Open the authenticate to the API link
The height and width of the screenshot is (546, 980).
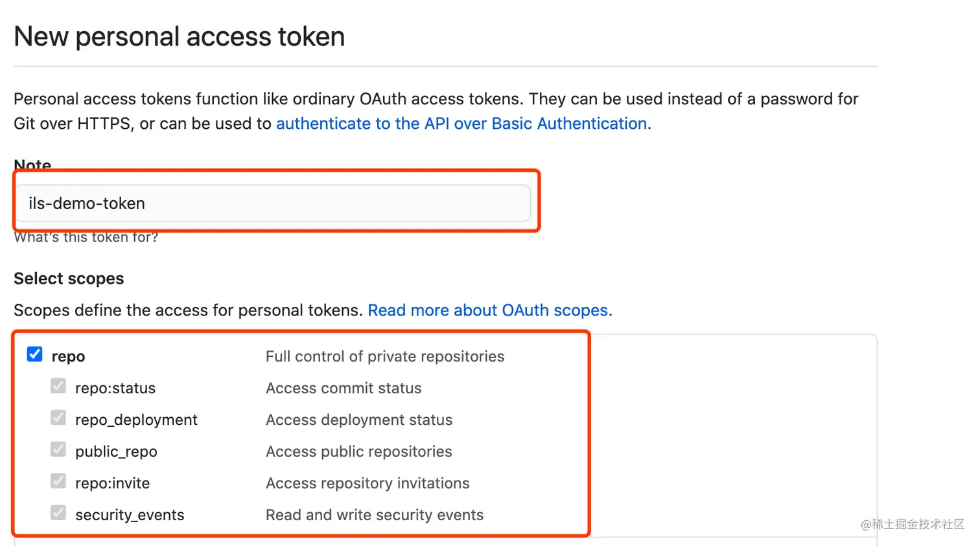[461, 124]
